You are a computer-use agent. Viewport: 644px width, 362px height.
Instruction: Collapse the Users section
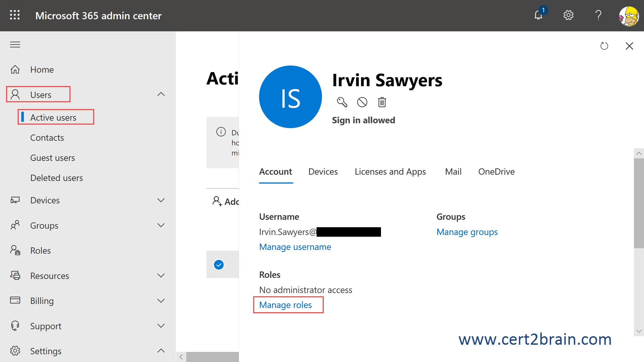tap(161, 94)
